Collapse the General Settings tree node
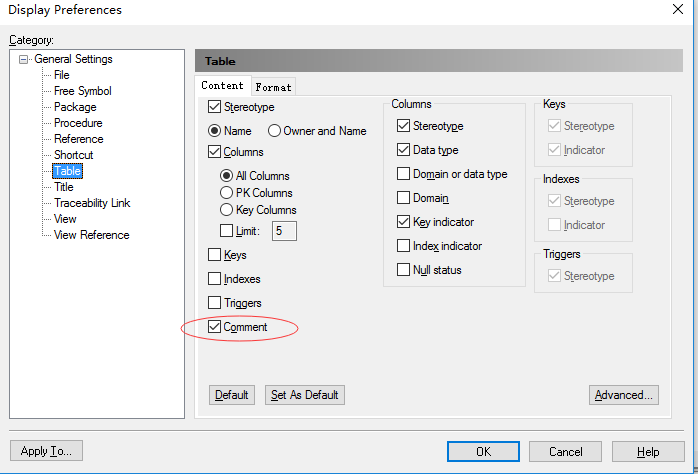Viewport: 698px width, 474px height. (x=24, y=59)
